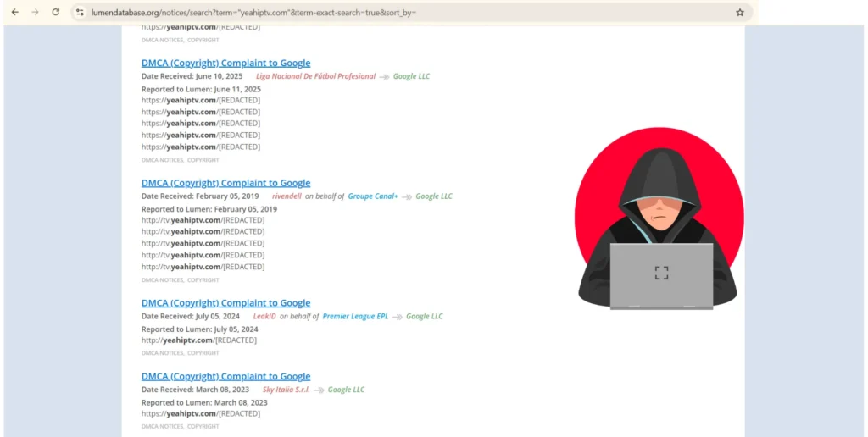Click the LeakID sender link
Viewport: 868px width, 437px height.
264,317
